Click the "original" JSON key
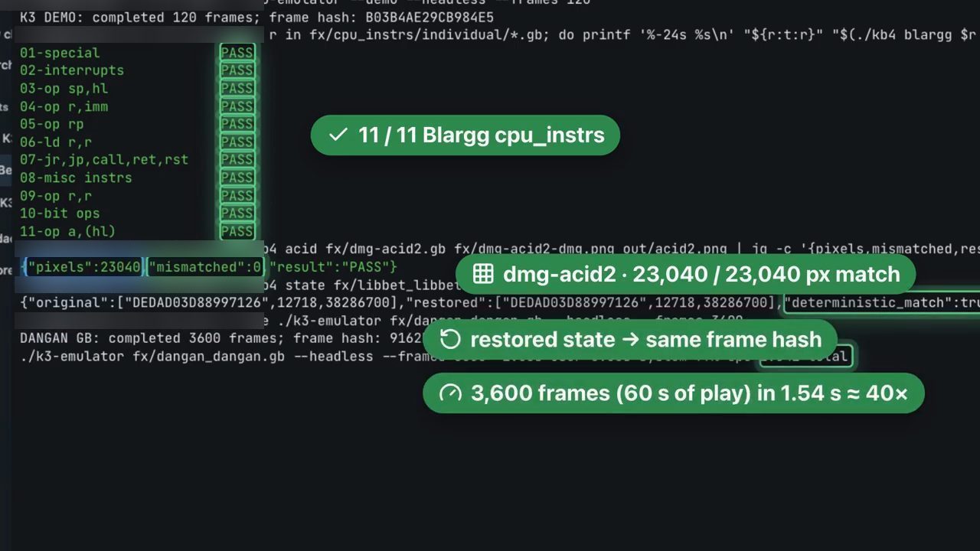980x551 pixels. (x=68, y=302)
